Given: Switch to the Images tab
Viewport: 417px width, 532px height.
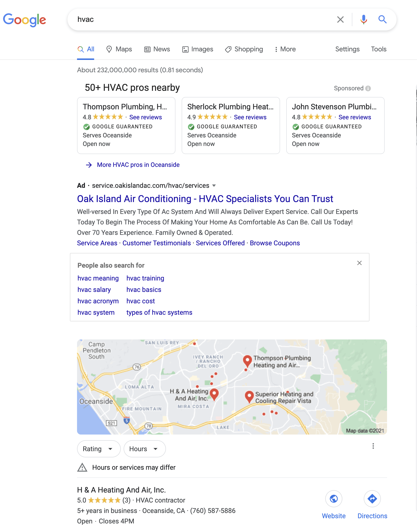Looking at the screenshot, I should point(198,49).
